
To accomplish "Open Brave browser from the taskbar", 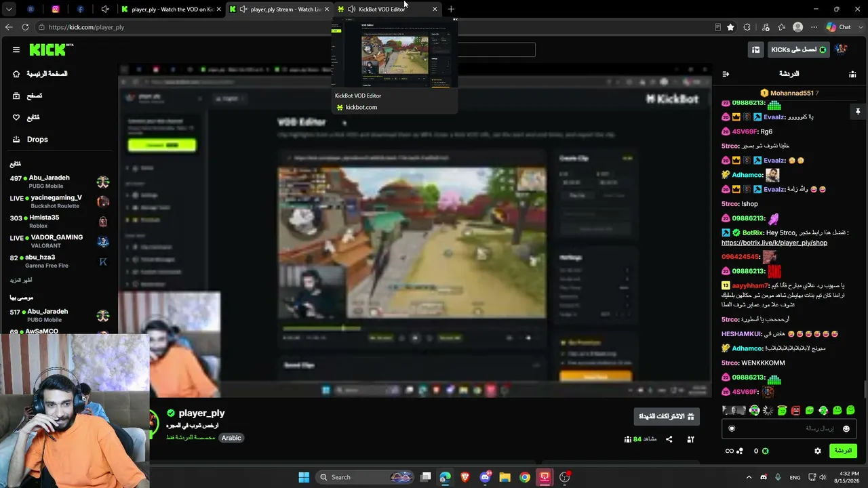I will 465,477.
